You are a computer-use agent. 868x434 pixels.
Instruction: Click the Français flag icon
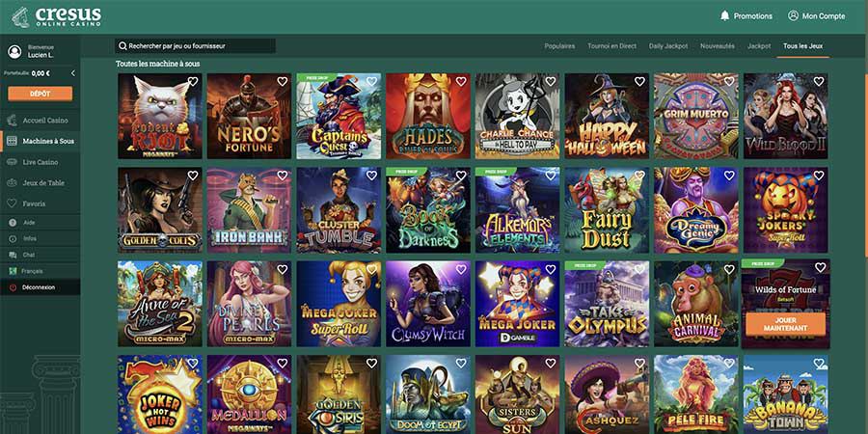pyautogui.click(x=13, y=271)
